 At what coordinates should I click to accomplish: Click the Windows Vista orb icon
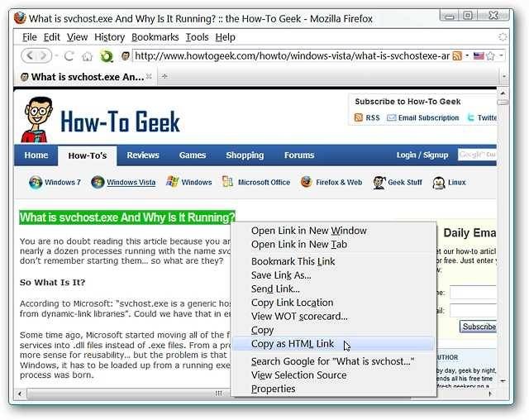coord(98,182)
